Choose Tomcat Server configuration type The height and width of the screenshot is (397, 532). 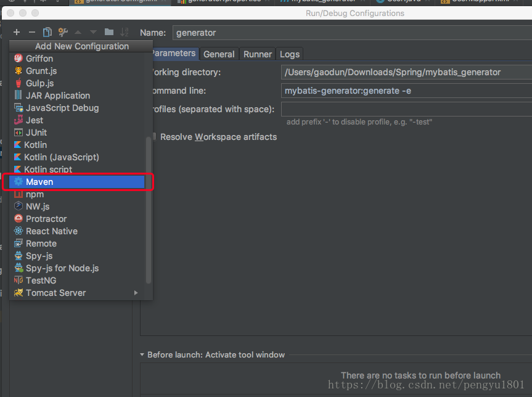point(77,293)
